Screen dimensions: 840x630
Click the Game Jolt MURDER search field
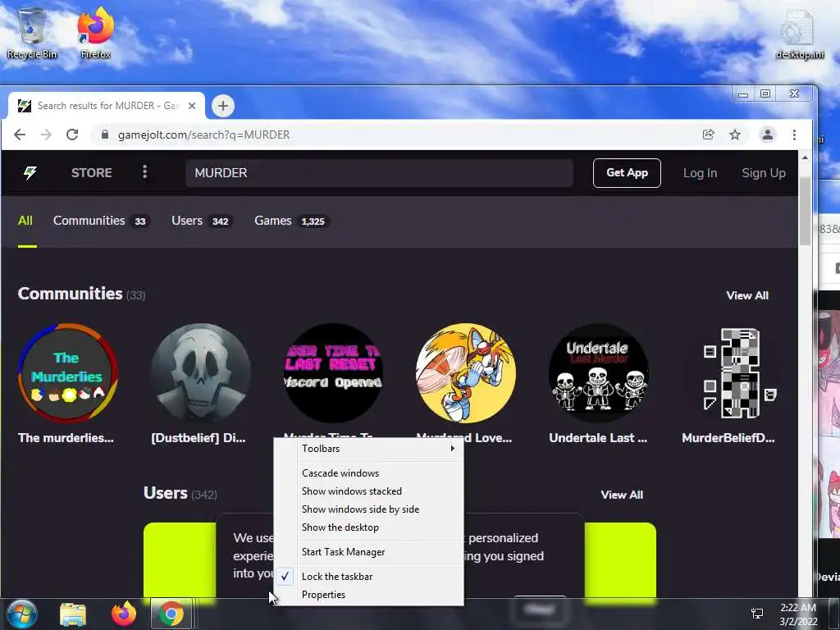pos(379,173)
